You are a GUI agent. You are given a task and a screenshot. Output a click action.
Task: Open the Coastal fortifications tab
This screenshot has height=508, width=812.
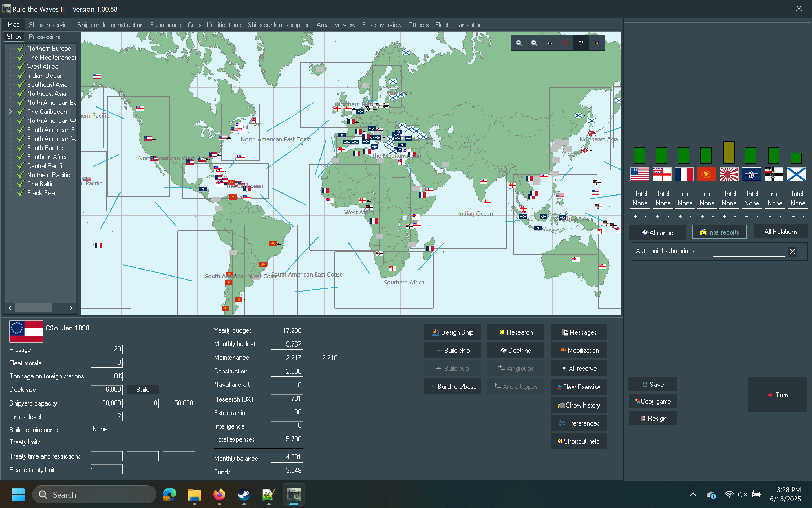click(x=214, y=25)
